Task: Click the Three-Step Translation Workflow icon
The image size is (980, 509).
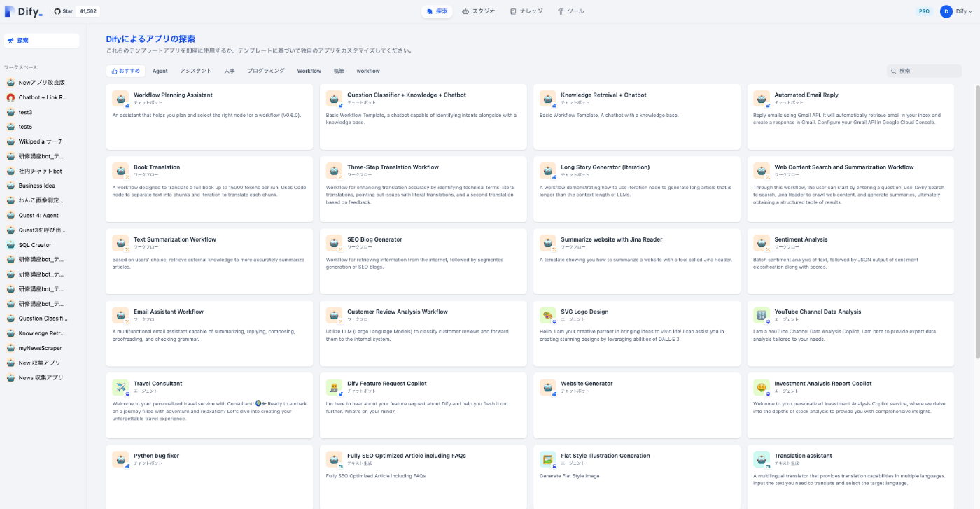Action: [334, 171]
